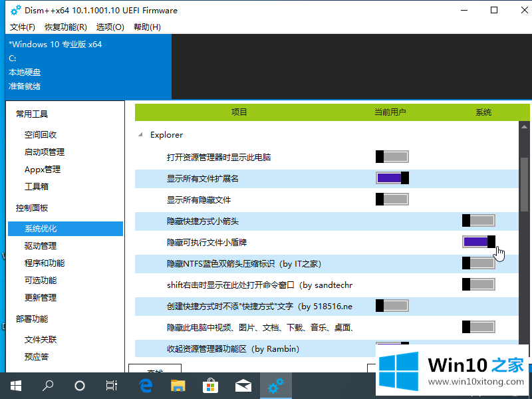Collapse the Explorer group
532x399 pixels.
pos(140,135)
